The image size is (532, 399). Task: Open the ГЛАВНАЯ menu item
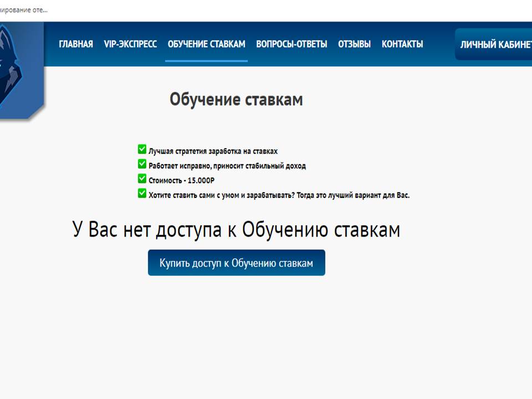pos(76,44)
